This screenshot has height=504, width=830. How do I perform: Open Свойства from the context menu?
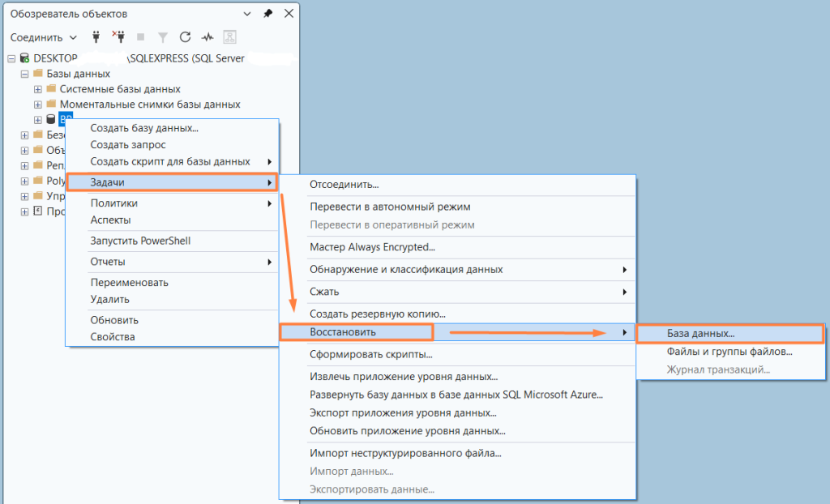(172, 337)
